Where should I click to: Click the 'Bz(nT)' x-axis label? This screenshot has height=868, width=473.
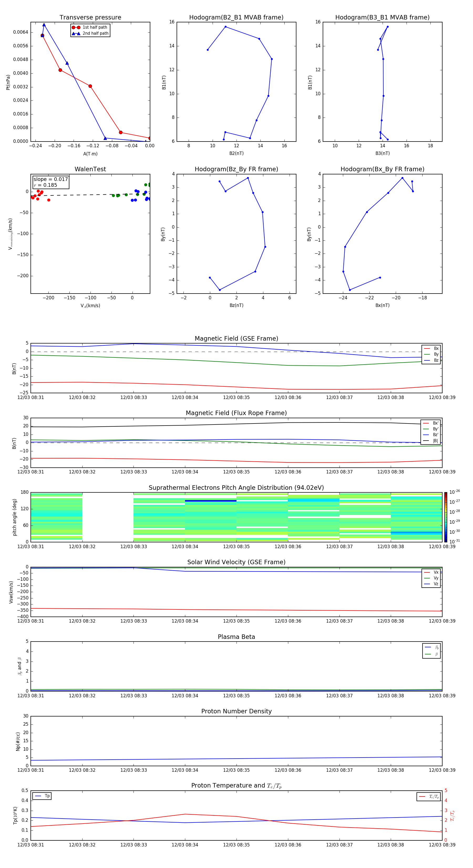click(236, 305)
